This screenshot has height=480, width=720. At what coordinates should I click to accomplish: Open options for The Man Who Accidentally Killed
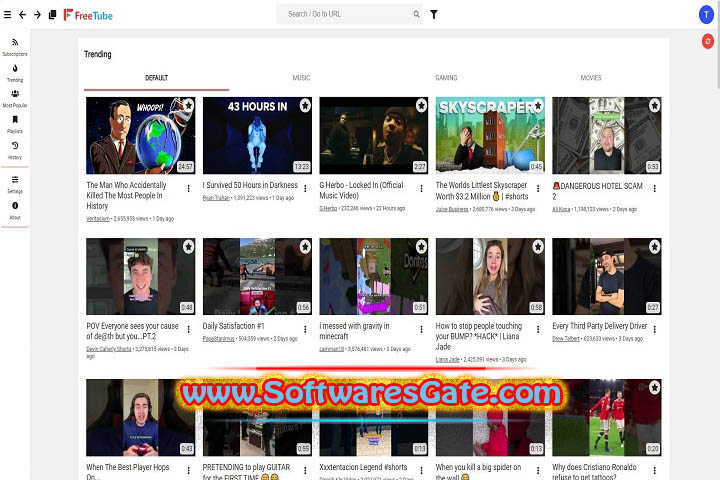click(188, 188)
